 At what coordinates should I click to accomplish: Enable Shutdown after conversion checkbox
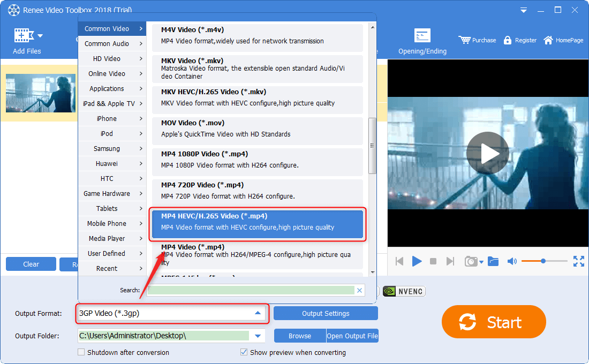81,352
